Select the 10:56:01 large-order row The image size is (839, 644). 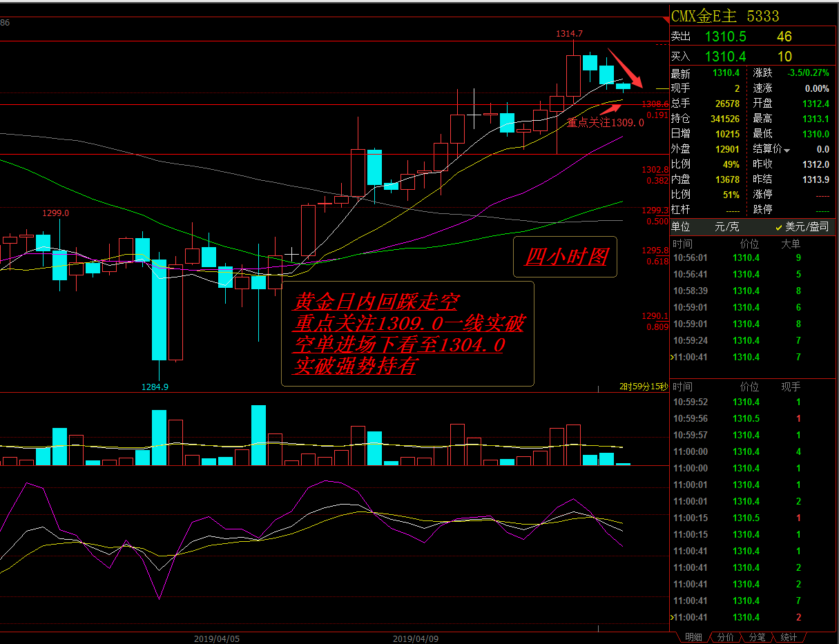coord(753,257)
